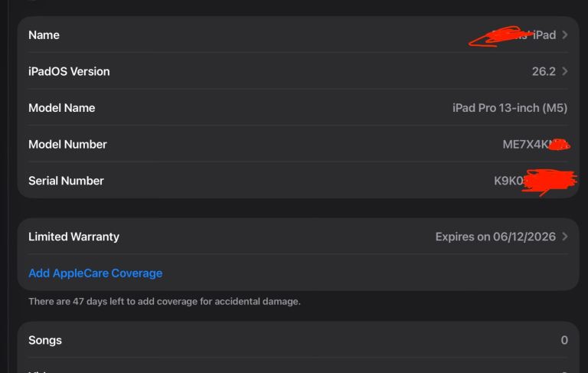
Task: Open the Limited Warranty chevron arrow
Action: pyautogui.click(x=565, y=237)
